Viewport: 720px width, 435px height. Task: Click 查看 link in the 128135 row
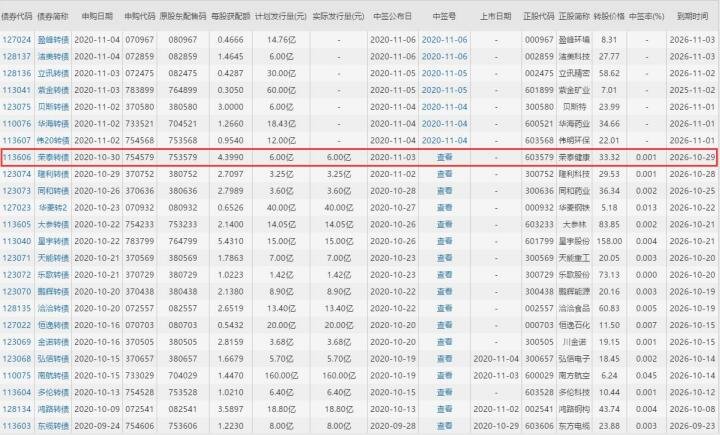click(444, 308)
